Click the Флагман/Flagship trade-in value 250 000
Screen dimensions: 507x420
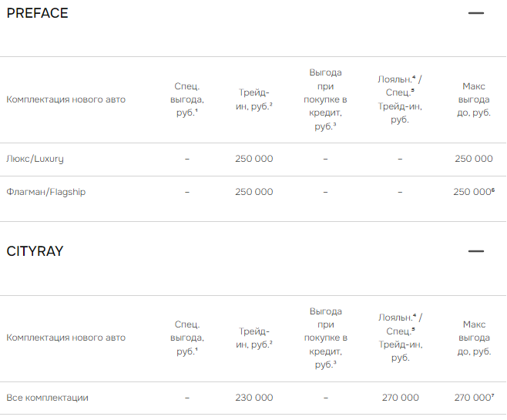click(253, 192)
